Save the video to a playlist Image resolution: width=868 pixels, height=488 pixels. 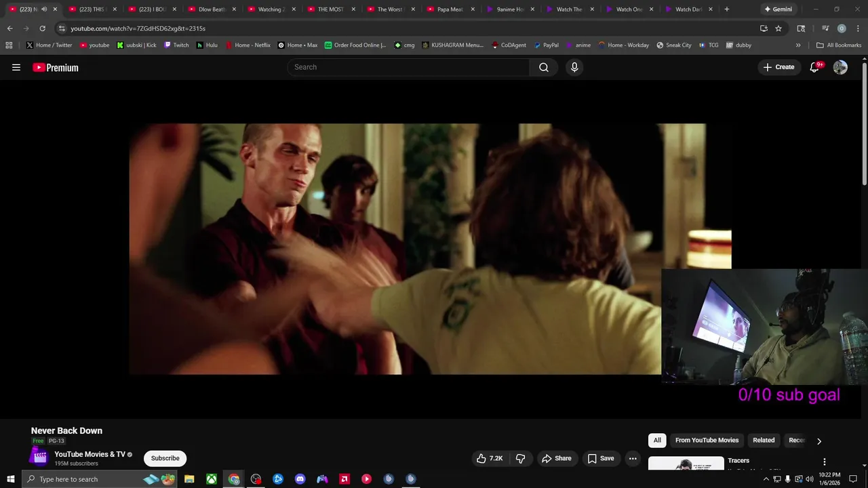601,459
